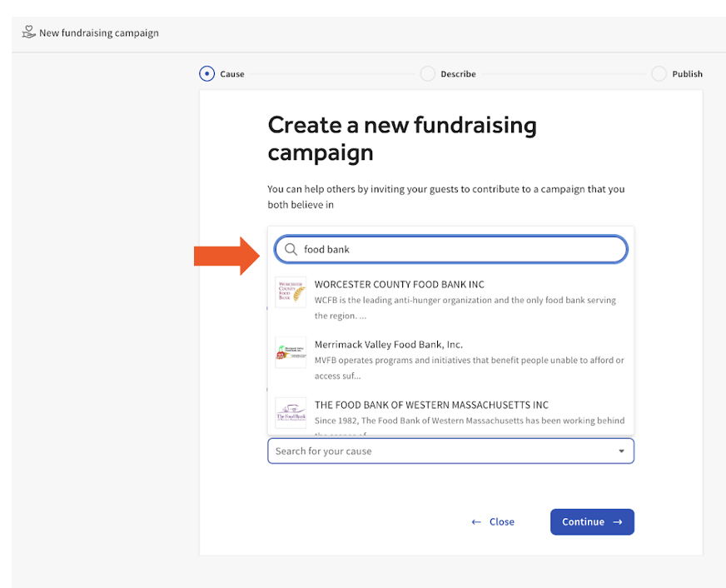Click the magnifying glass search icon
Screen dimensions: 726x588
tap(291, 249)
